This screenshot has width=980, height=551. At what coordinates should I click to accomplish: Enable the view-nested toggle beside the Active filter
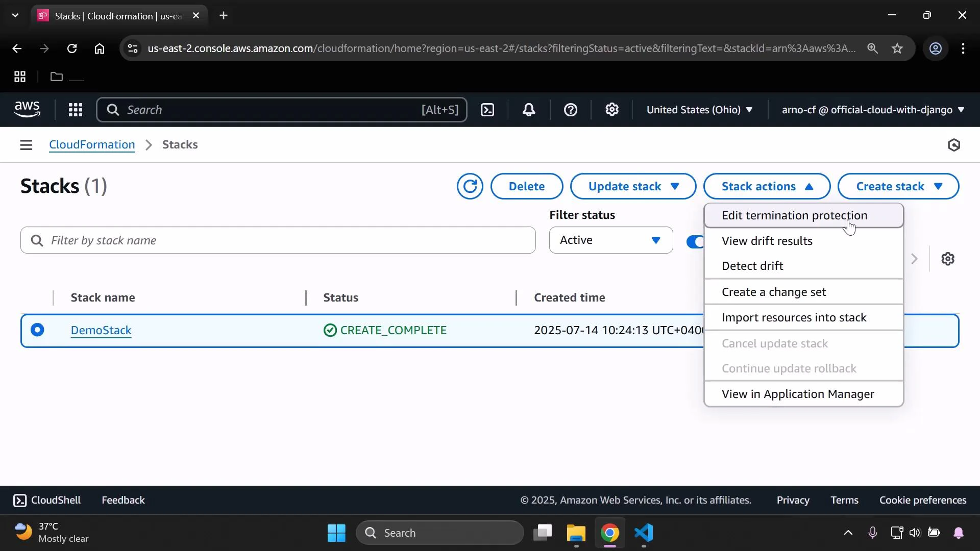(696, 241)
